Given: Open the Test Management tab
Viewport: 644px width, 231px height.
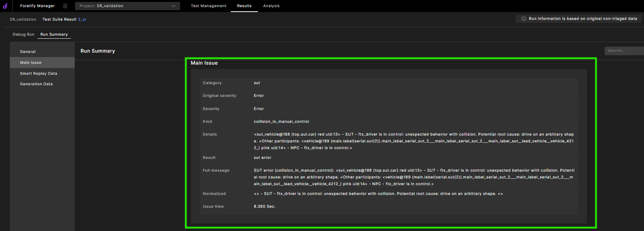Looking at the screenshot, I should pyautogui.click(x=208, y=6).
